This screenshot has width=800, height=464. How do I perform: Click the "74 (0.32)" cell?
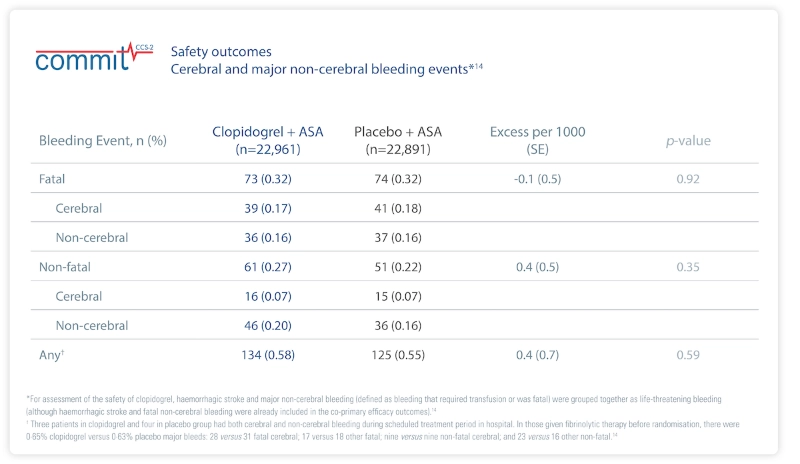(x=398, y=179)
